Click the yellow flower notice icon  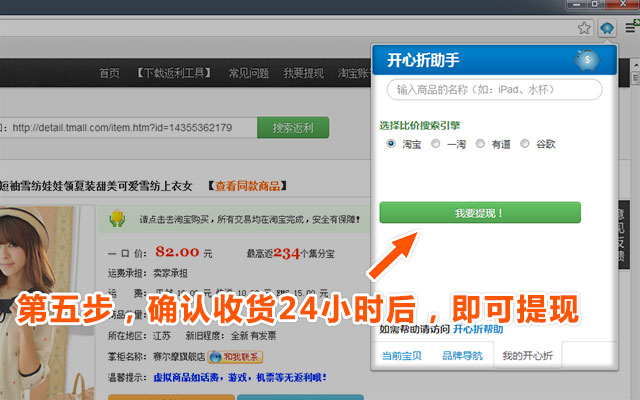[x=117, y=219]
